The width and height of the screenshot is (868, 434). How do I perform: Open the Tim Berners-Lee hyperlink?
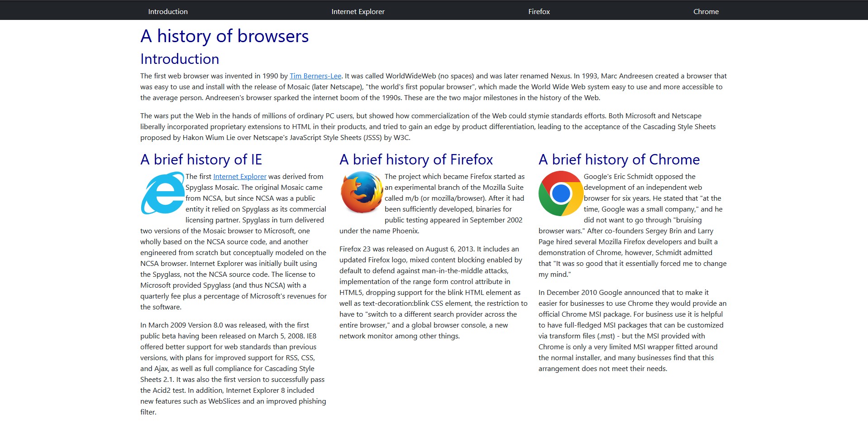[x=315, y=76]
